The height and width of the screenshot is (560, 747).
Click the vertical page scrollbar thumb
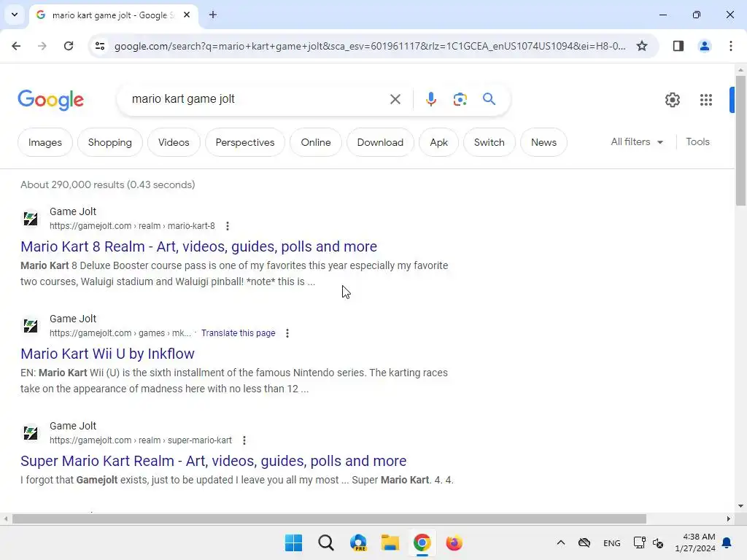[x=740, y=141]
